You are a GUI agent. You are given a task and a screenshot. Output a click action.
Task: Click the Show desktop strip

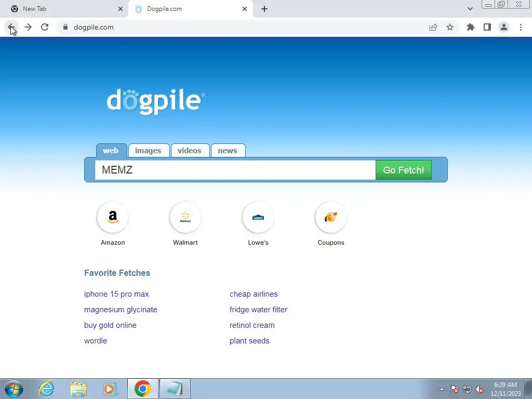point(528,389)
